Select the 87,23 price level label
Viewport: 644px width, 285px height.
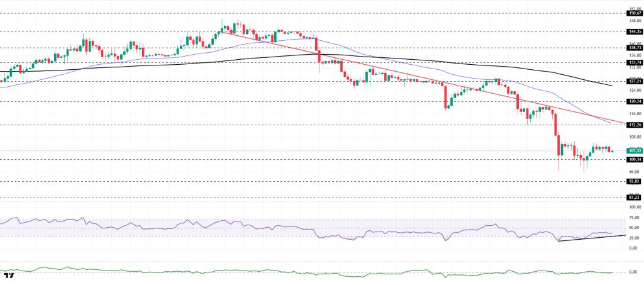click(634, 197)
